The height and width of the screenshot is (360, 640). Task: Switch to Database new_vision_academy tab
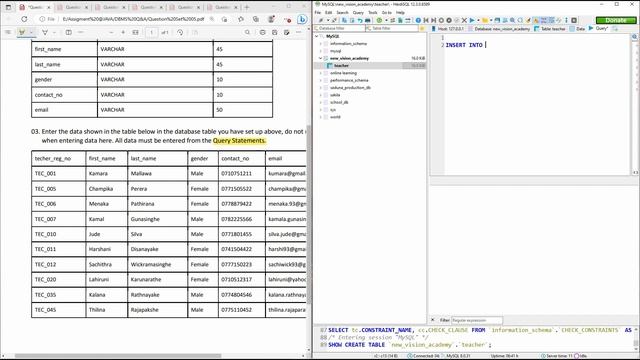point(499,29)
